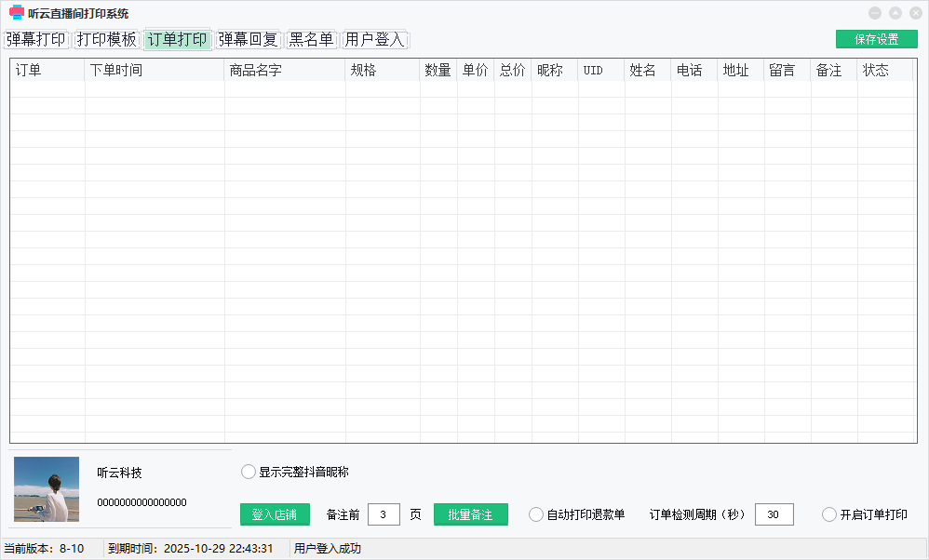The width and height of the screenshot is (929, 560).
Task: Close the 听云直播间打印系统 window
Action: pos(915,13)
